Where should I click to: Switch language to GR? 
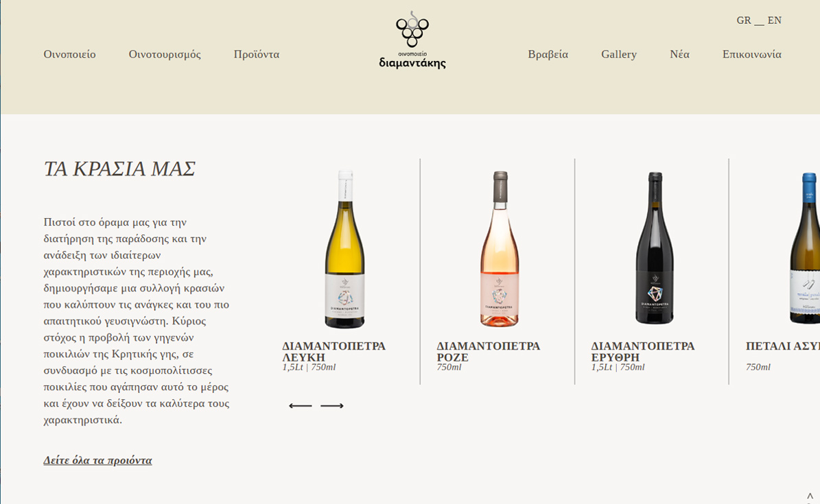[744, 21]
